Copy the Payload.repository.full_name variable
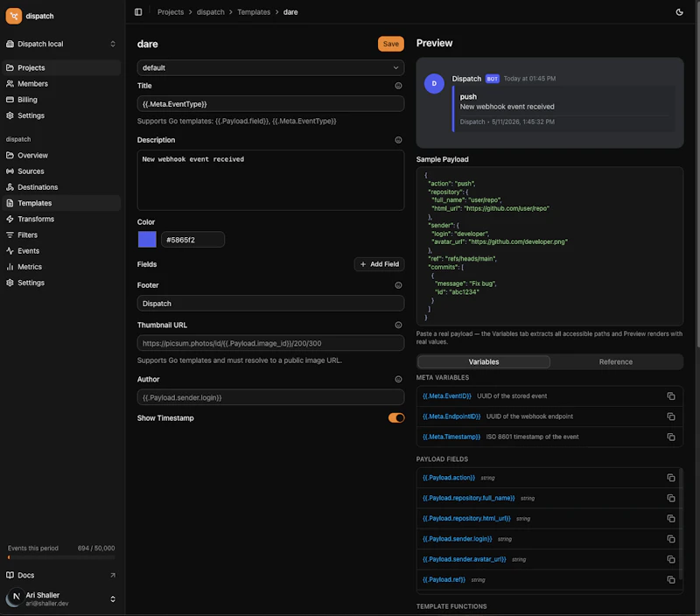 [x=671, y=498]
